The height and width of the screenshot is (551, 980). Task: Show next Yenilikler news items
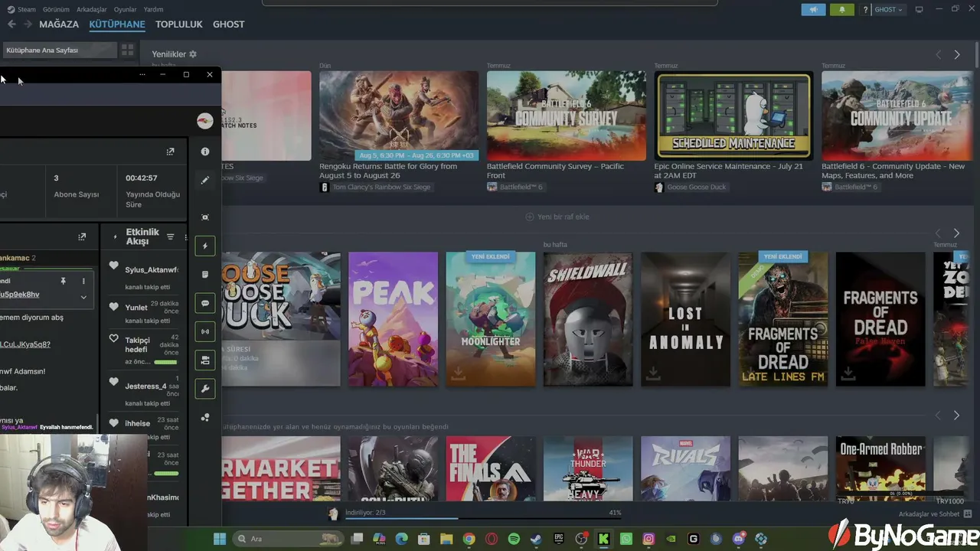(957, 55)
